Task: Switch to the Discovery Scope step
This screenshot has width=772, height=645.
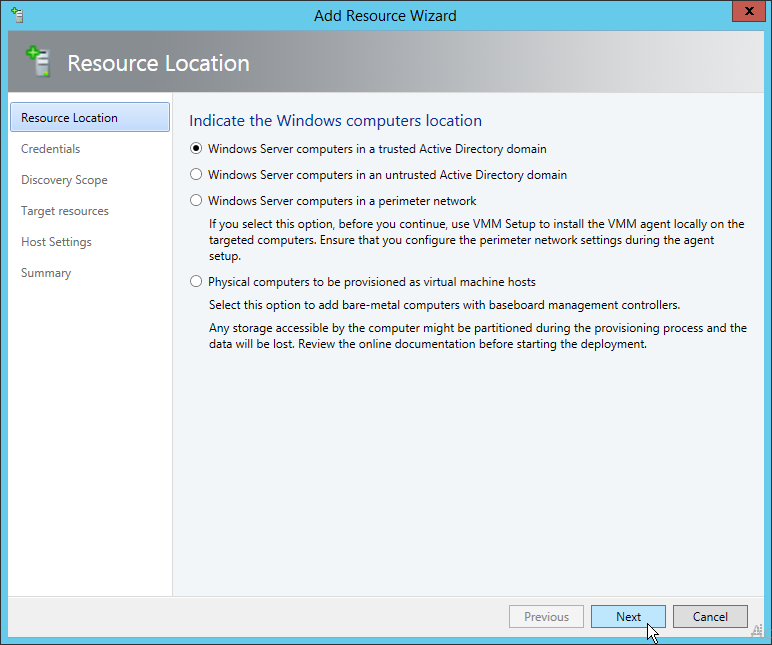Action: 64,180
